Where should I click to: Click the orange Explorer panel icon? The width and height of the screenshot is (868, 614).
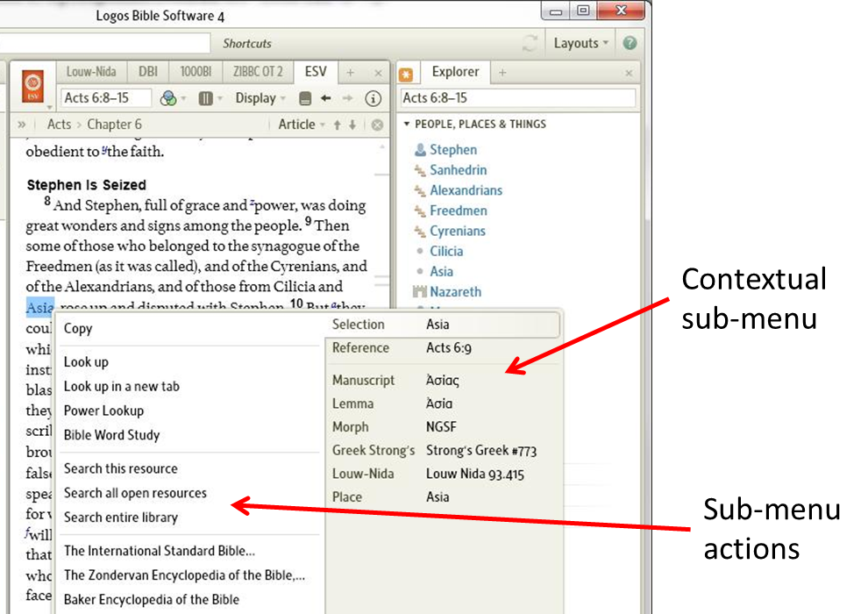[x=406, y=74]
